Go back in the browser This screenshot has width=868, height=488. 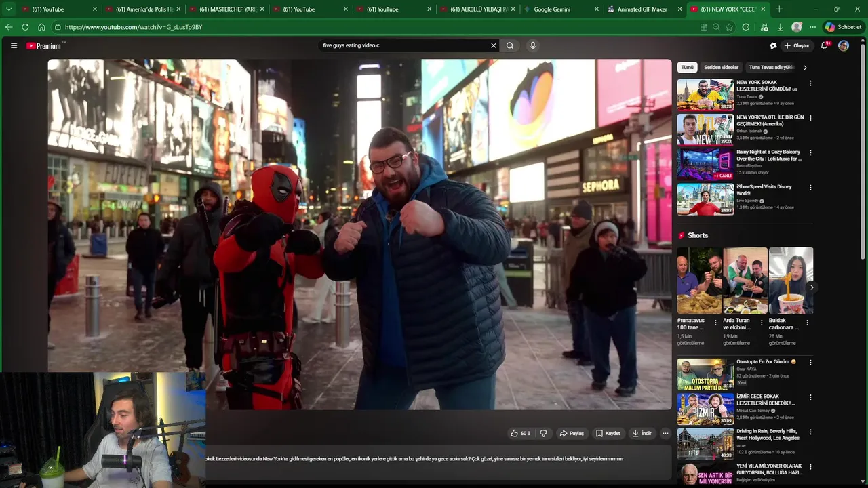(x=9, y=27)
